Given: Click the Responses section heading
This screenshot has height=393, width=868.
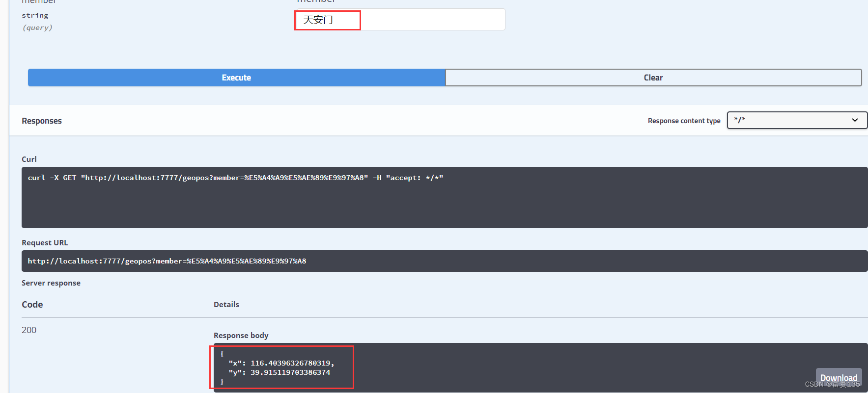Looking at the screenshot, I should coord(42,121).
